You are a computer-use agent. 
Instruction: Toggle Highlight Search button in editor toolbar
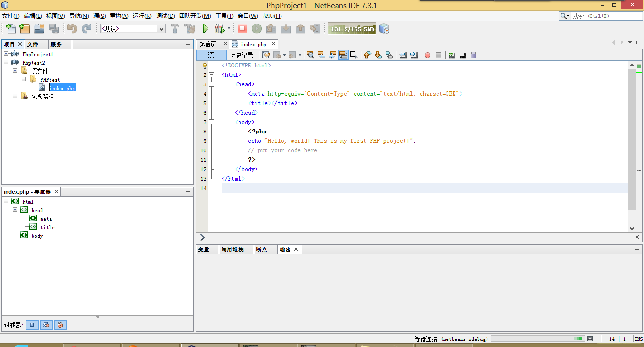pos(343,55)
